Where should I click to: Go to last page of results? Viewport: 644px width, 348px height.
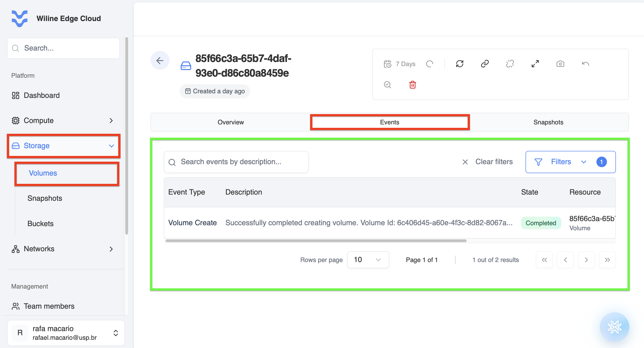607,260
